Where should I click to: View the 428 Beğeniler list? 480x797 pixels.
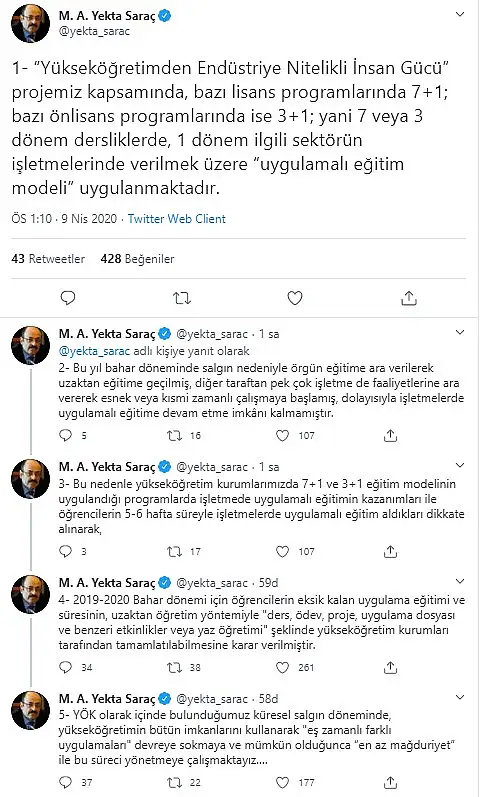tap(137, 259)
